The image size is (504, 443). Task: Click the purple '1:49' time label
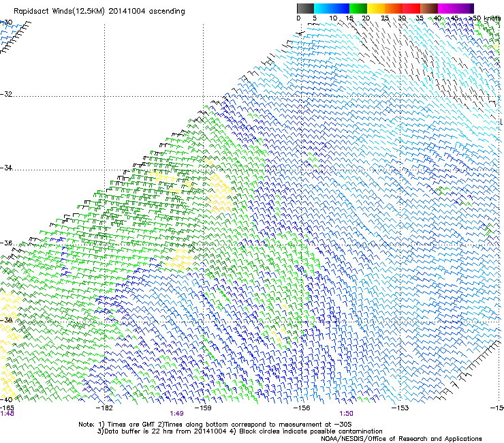(177, 414)
